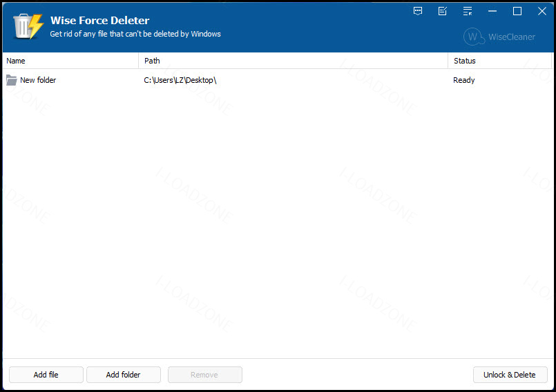The height and width of the screenshot is (392, 556).
Task: Sort list by Name column header
Action: coord(70,61)
